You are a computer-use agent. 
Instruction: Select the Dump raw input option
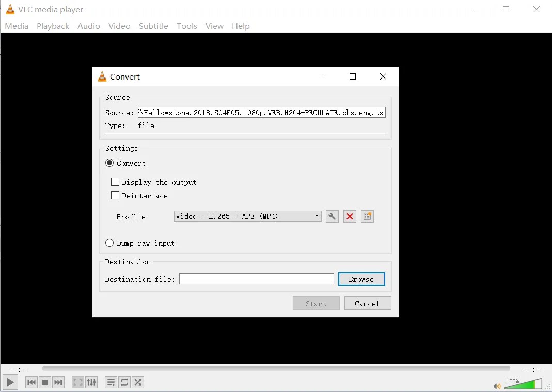[x=109, y=243]
